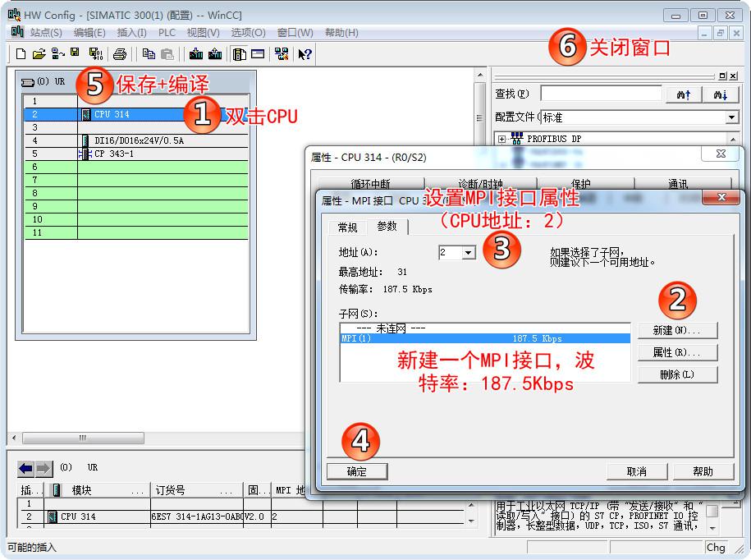The image size is (751, 560).
Task: Click the Open ONLINE station toolbar icon
Action: click(x=58, y=53)
